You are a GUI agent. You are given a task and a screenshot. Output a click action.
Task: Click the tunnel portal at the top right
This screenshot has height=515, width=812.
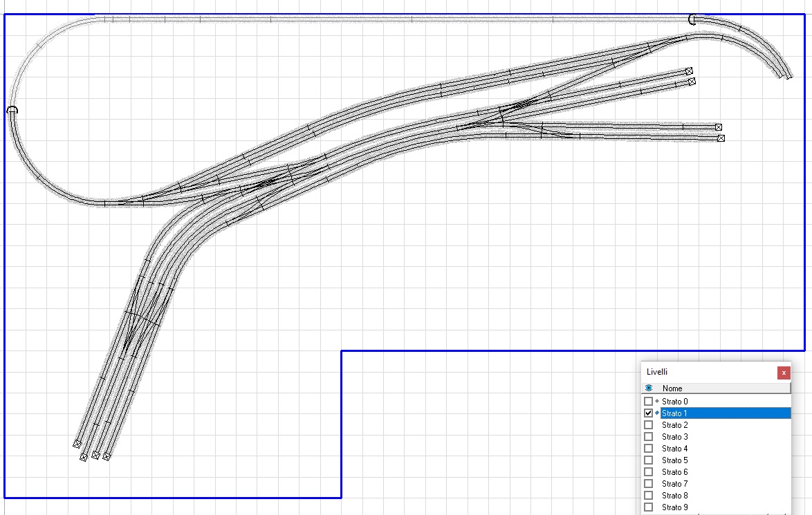[x=692, y=19]
